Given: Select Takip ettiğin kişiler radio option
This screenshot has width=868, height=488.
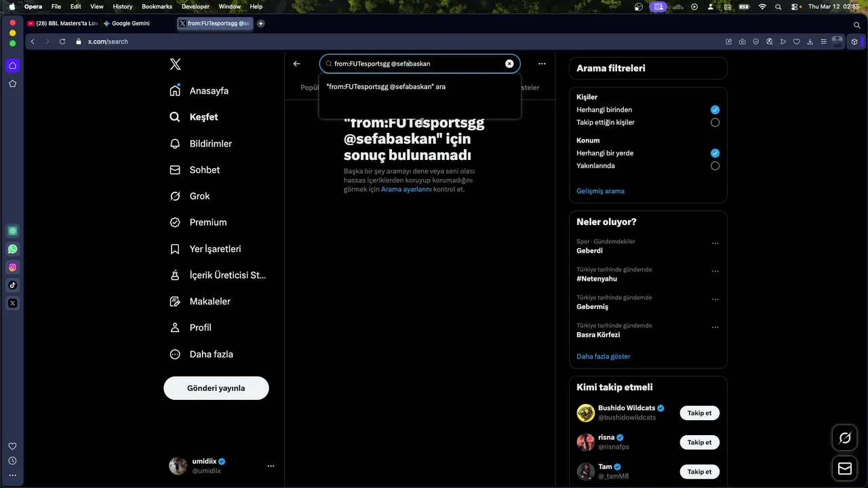Looking at the screenshot, I should [715, 123].
